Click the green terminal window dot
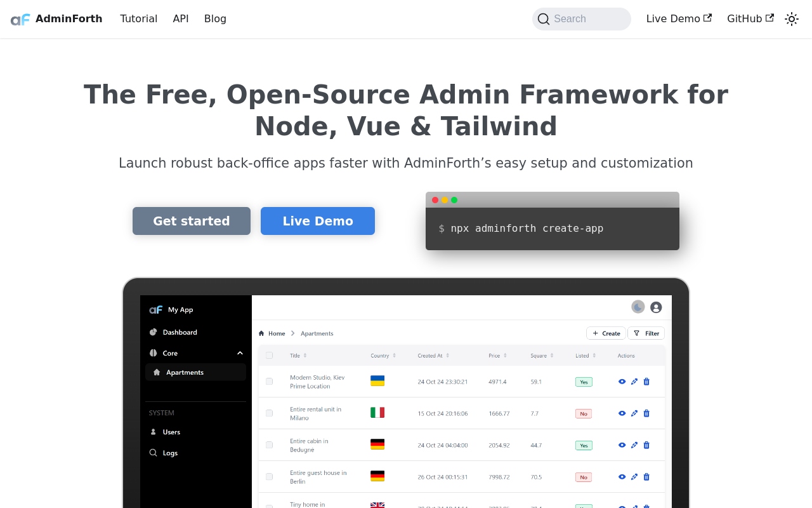This screenshot has height=508, width=812. click(454, 200)
